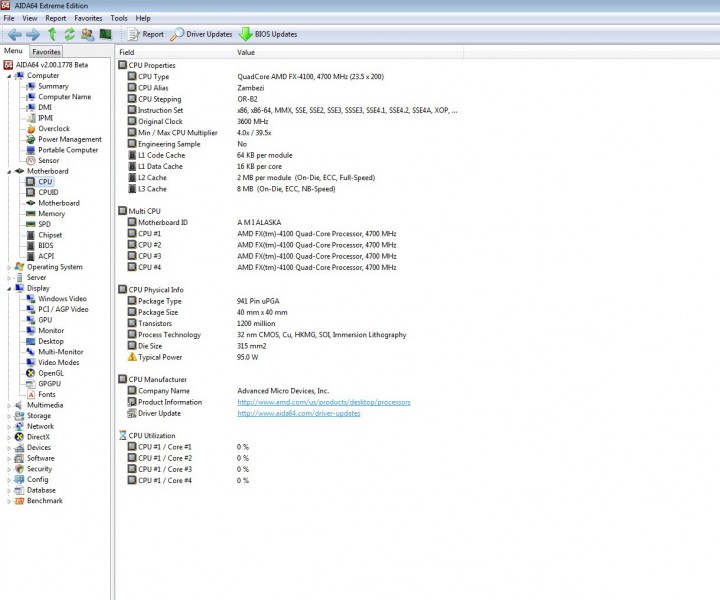Image resolution: width=720 pixels, height=600 pixels.
Task: Click the Software icon in tree
Action: pos(19,458)
